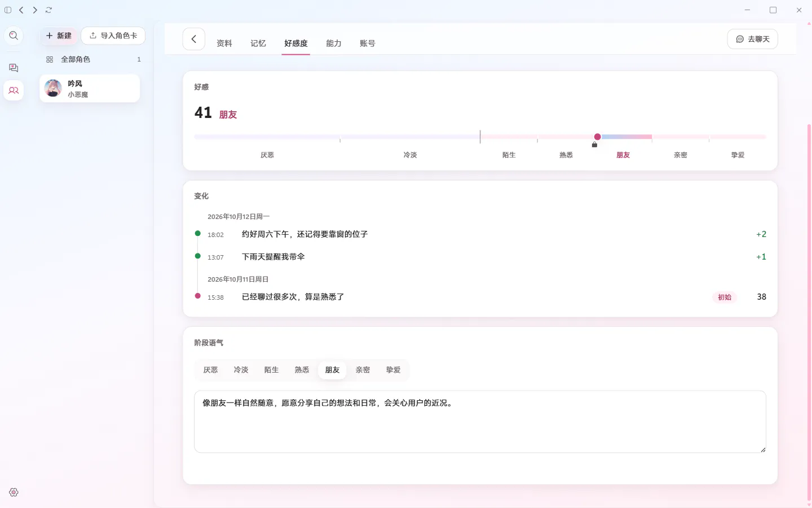812x508 pixels.
Task: Click the 初始 badge
Action: pyautogui.click(x=725, y=297)
